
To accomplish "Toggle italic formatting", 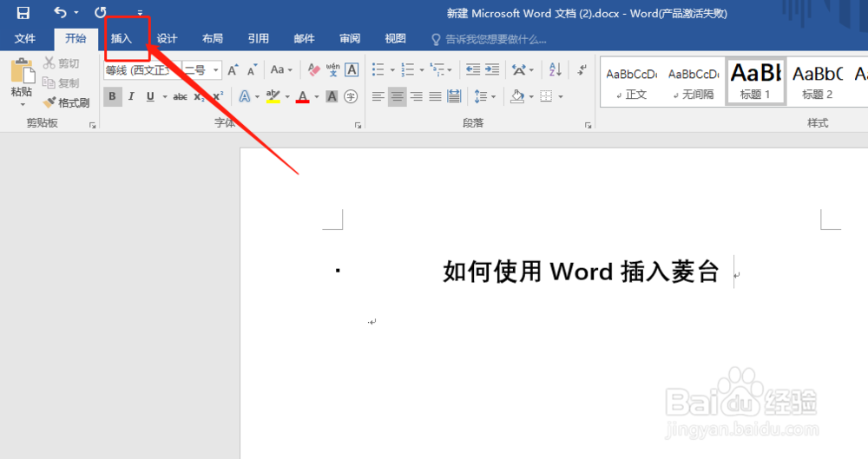I will click(131, 96).
